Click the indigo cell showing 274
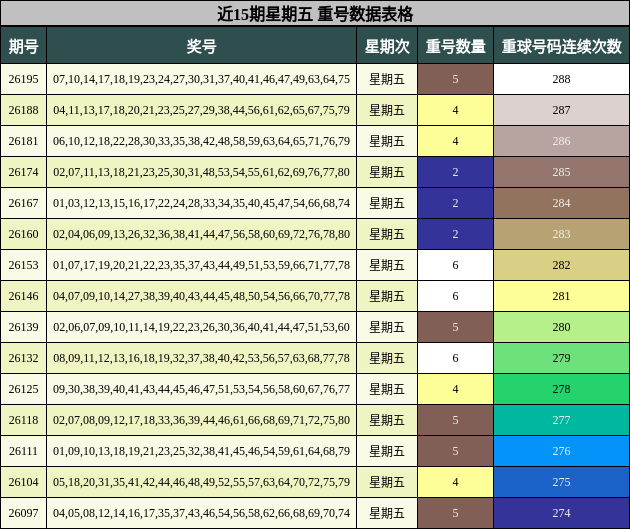Image resolution: width=630 pixels, height=529 pixels. tap(561, 513)
